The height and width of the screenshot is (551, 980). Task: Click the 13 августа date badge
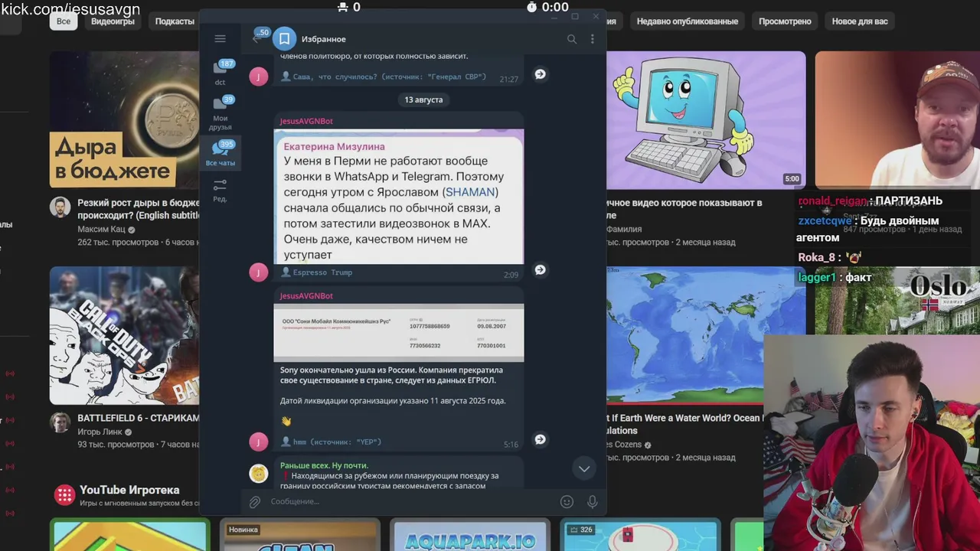423,99
